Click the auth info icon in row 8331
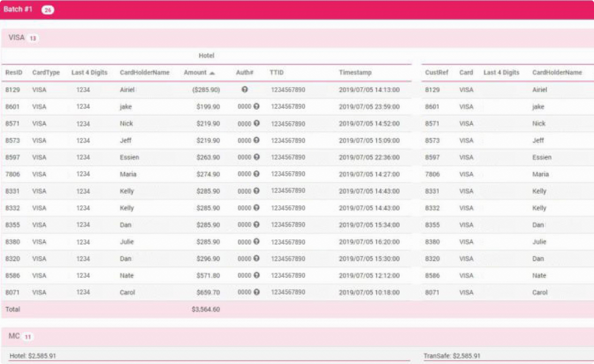Viewport: 594px width, 364px height. click(256, 191)
